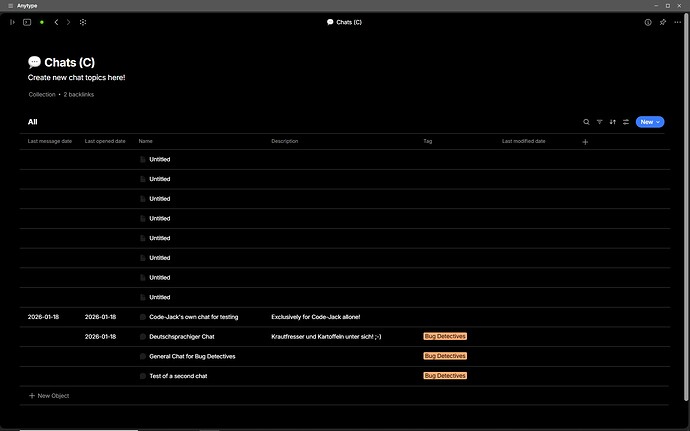Click the green sync status dot

42,22
